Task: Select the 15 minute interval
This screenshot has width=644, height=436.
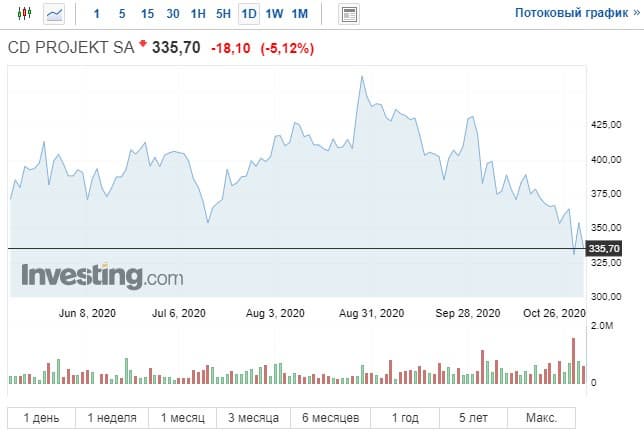Action: pyautogui.click(x=147, y=14)
